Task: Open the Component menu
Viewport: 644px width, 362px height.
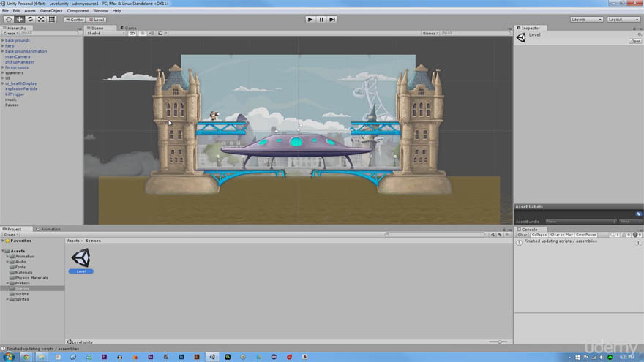Action: pos(78,11)
